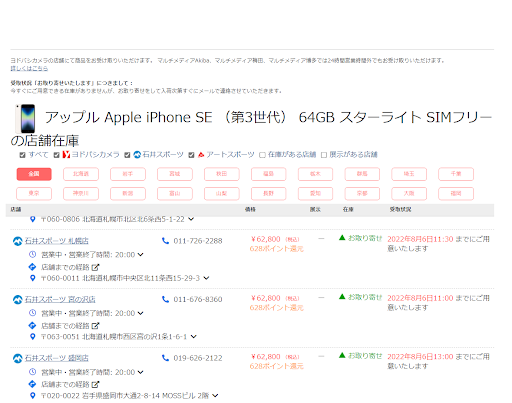Expand address 〒063-0051 chevron
The height and width of the screenshot is (403, 512).
(194, 337)
